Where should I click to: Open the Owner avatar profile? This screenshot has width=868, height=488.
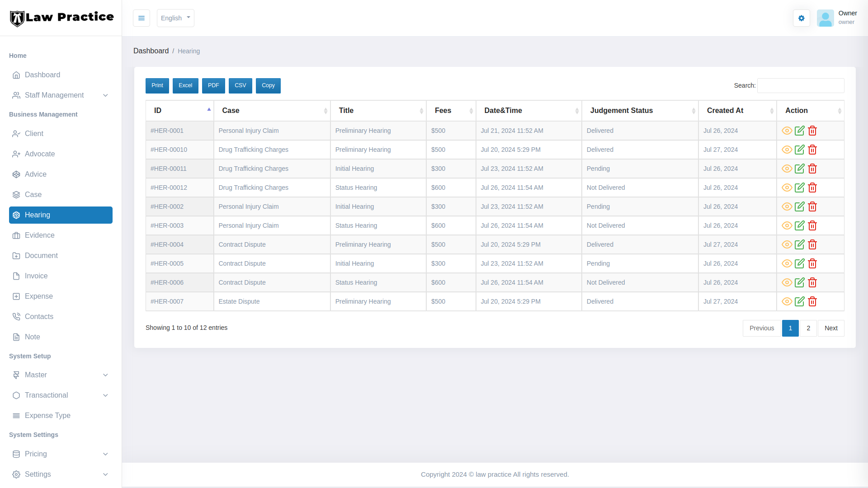(825, 18)
